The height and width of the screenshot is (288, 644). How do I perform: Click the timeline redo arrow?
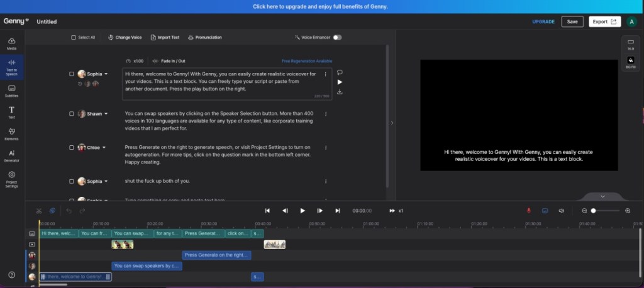click(82, 211)
